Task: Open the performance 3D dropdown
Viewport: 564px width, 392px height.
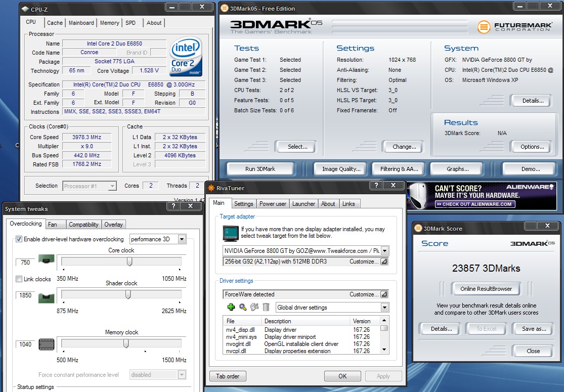Action: [x=182, y=239]
